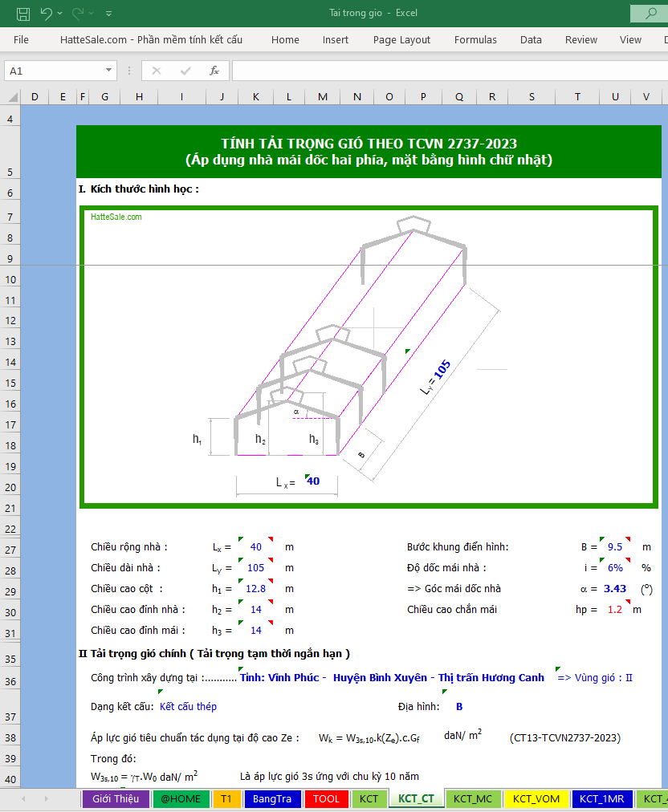Click the search magnifier icon in title bar

point(651,13)
